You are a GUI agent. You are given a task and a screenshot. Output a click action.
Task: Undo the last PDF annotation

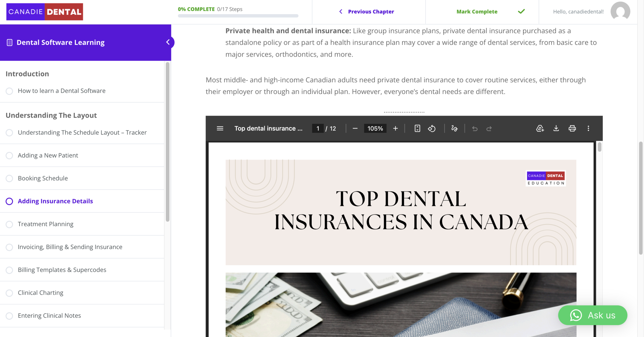474,128
